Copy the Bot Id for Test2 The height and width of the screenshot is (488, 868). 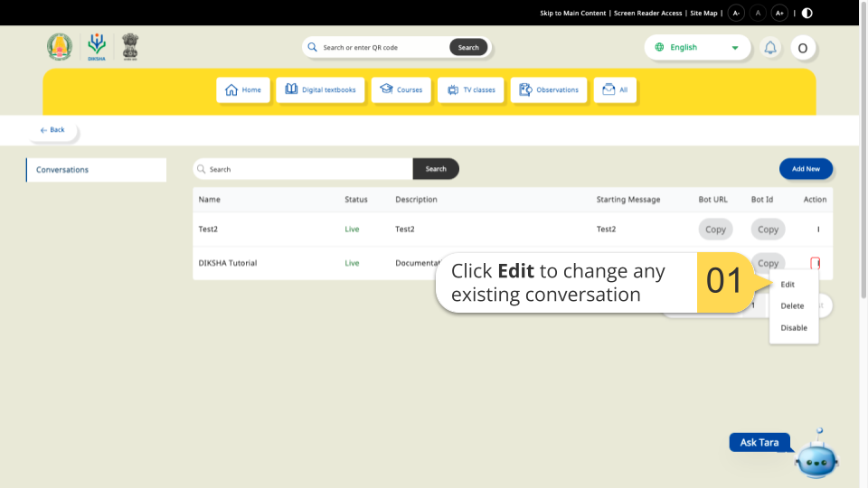pyautogui.click(x=768, y=230)
